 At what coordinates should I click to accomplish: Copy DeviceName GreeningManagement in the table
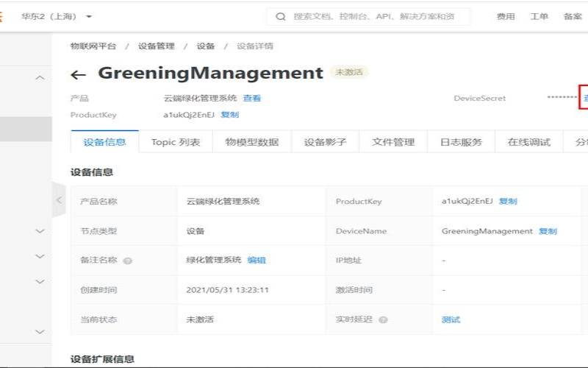pyautogui.click(x=548, y=231)
